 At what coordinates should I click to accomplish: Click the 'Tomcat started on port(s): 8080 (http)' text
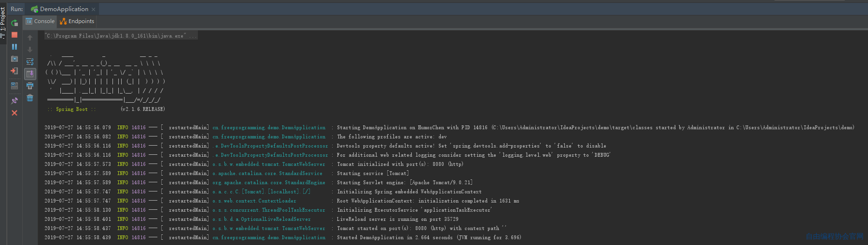pos(421,229)
